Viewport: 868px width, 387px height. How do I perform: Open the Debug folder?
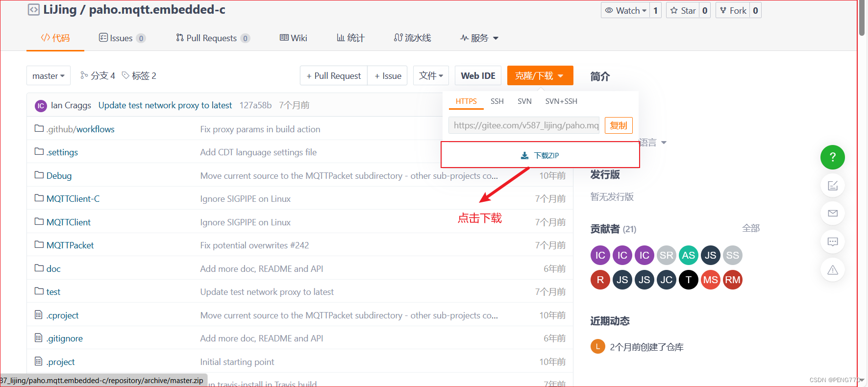(x=59, y=175)
